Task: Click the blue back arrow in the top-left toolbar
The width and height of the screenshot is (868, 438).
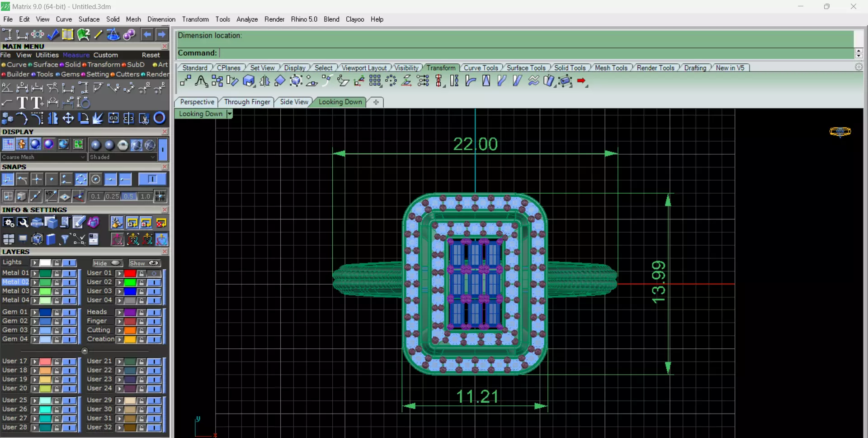Action: click(147, 34)
